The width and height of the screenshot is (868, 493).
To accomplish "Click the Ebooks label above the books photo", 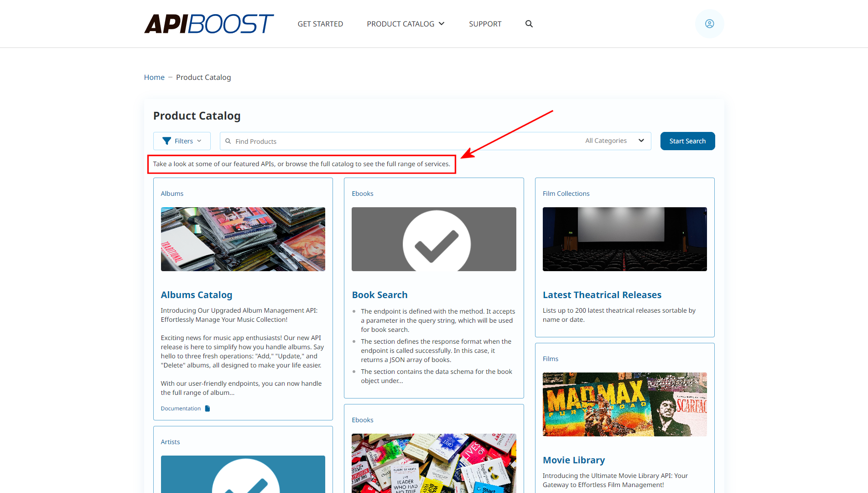I will click(x=363, y=420).
